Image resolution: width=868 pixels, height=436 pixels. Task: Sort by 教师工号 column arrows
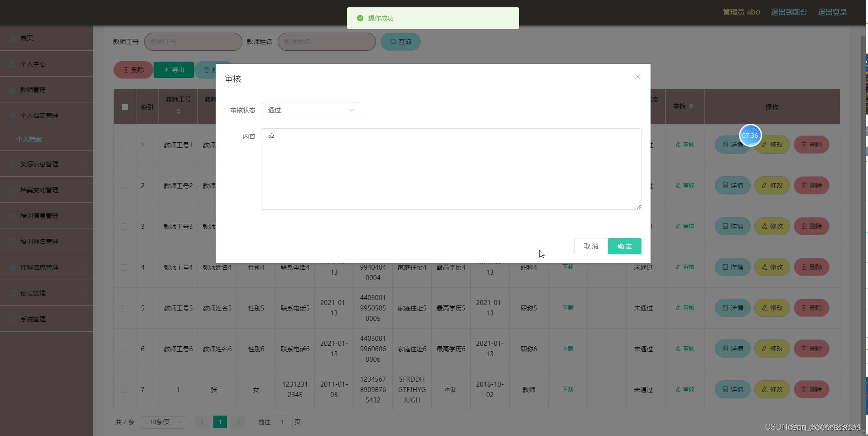[x=178, y=111]
